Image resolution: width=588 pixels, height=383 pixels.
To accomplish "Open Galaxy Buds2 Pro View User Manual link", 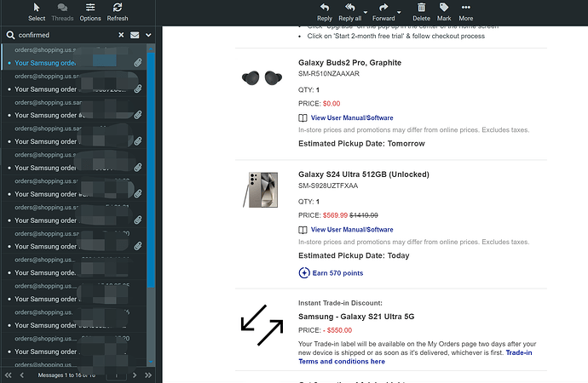I will (352, 117).
